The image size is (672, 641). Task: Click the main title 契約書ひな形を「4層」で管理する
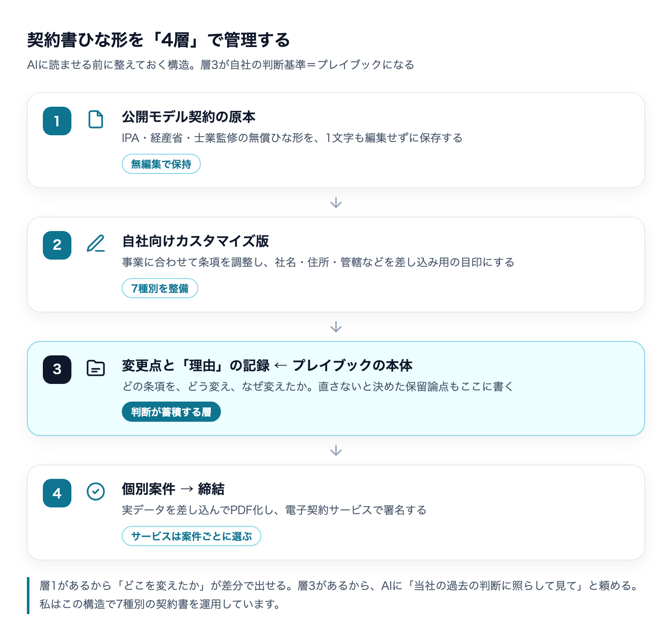coord(159,40)
